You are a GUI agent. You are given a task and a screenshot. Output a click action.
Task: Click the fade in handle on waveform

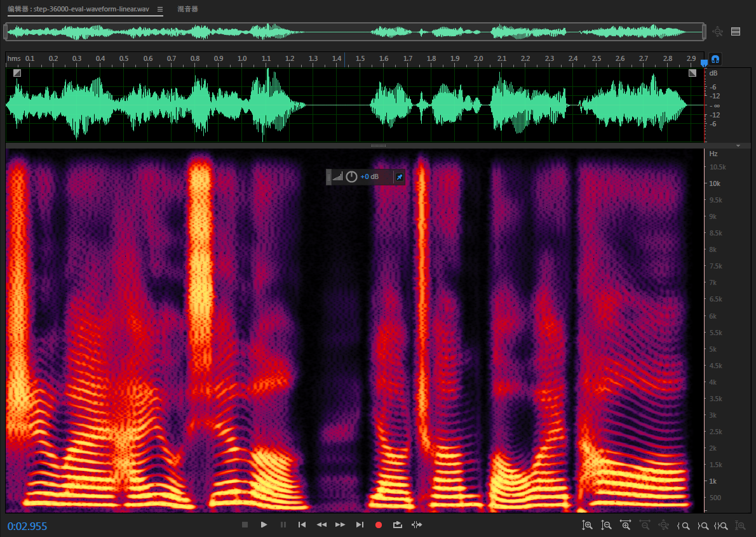17,73
